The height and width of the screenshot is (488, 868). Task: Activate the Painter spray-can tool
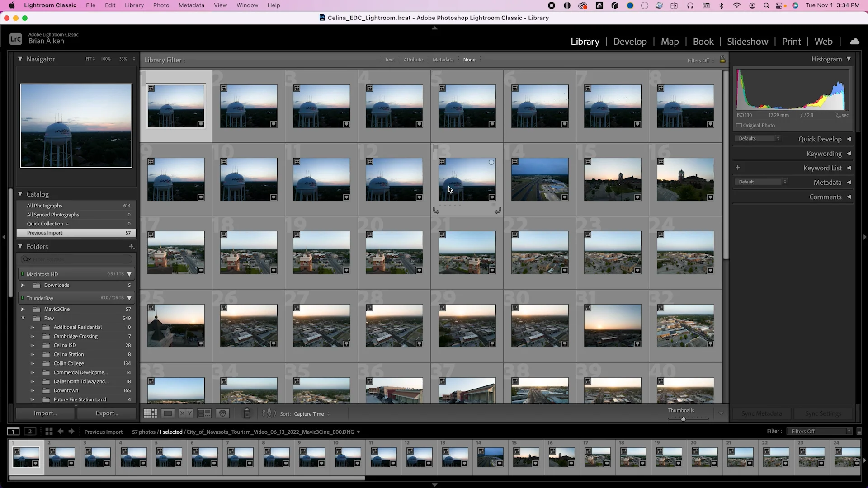click(247, 413)
